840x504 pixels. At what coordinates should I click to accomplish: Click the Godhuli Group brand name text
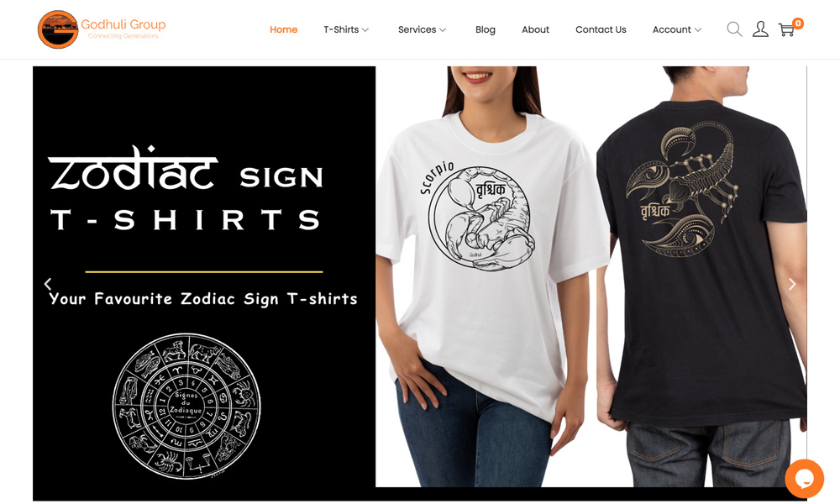123,24
